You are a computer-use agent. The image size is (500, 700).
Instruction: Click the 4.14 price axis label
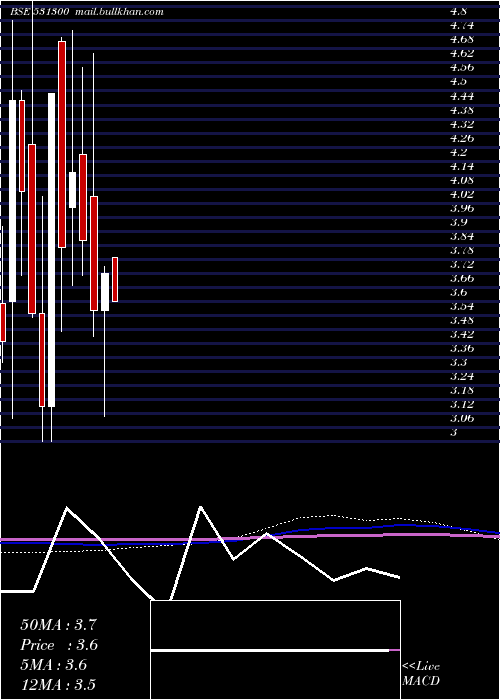tap(462, 166)
